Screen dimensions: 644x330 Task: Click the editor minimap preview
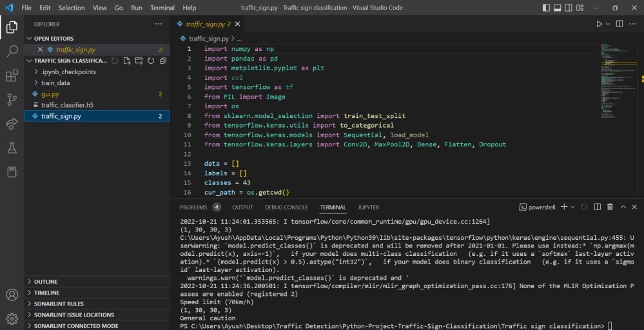(620, 81)
